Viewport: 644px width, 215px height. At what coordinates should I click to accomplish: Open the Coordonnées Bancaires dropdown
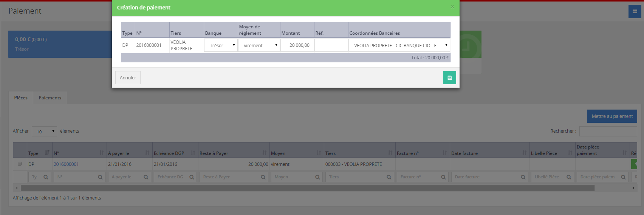(x=399, y=45)
